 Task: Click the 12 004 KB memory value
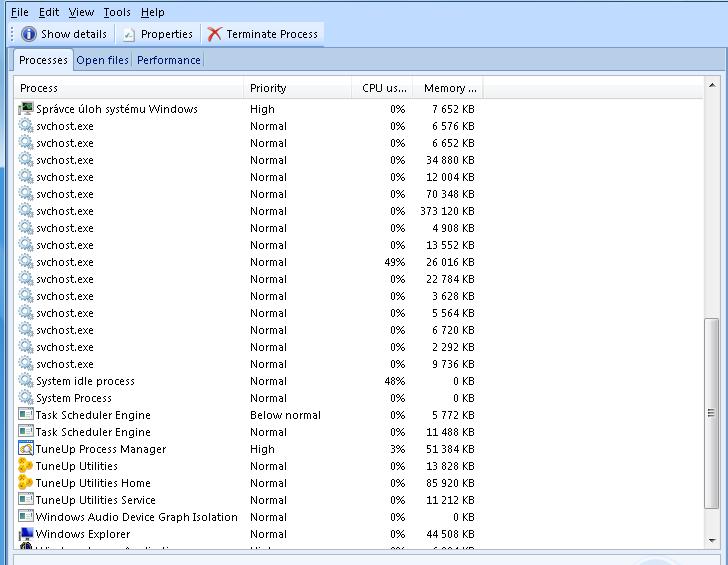(450, 177)
